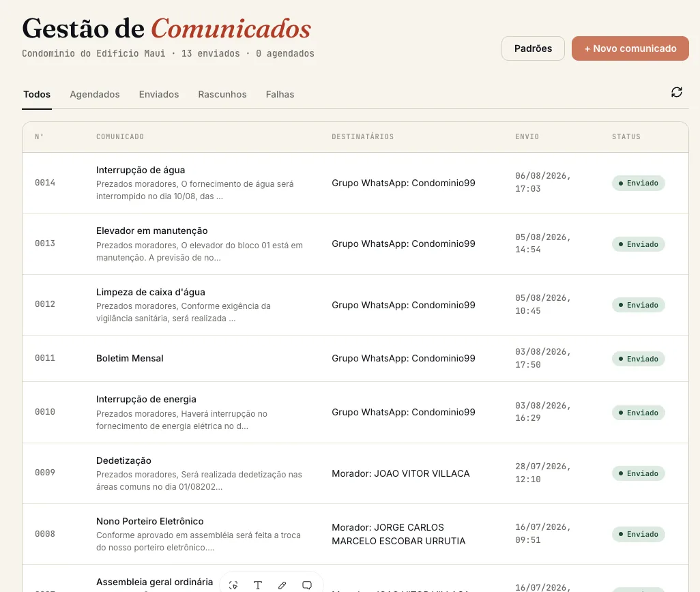Select the number 0008 cell

45,534
